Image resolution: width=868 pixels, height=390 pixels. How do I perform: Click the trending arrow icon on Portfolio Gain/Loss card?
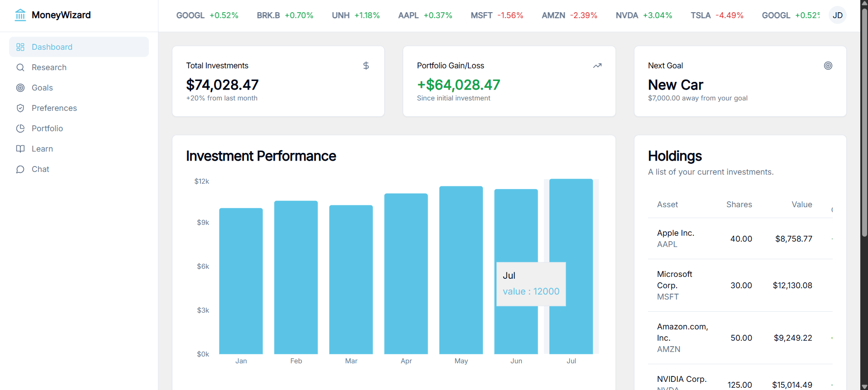tap(597, 66)
